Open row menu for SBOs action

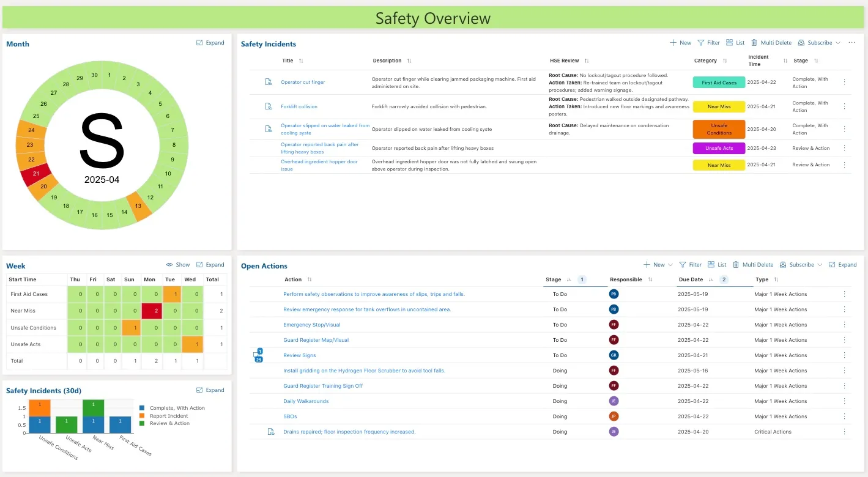click(x=845, y=416)
